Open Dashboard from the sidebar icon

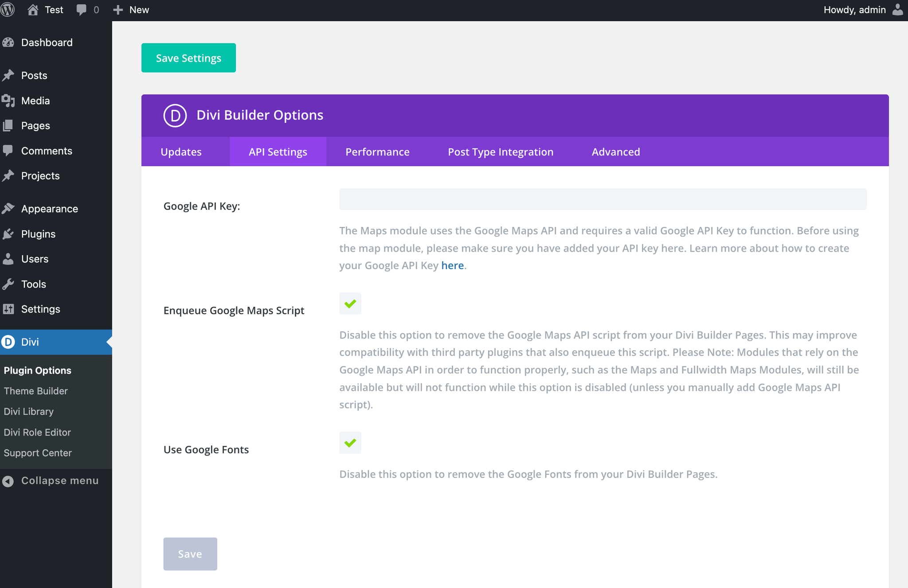coord(9,42)
